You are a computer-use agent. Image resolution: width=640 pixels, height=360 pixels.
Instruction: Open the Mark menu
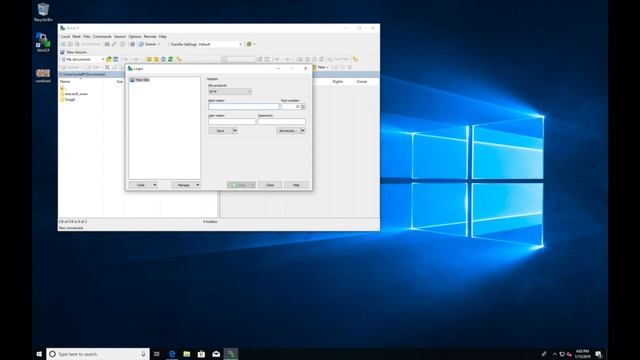(76, 36)
